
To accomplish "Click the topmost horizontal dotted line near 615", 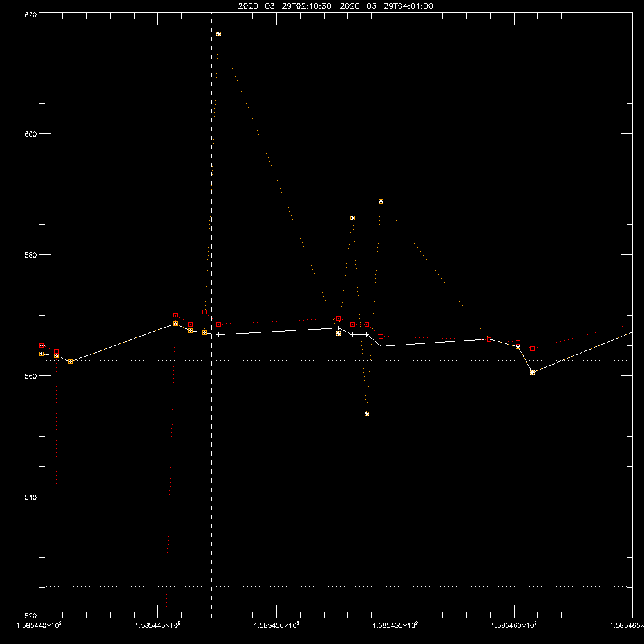I will 336,43.
